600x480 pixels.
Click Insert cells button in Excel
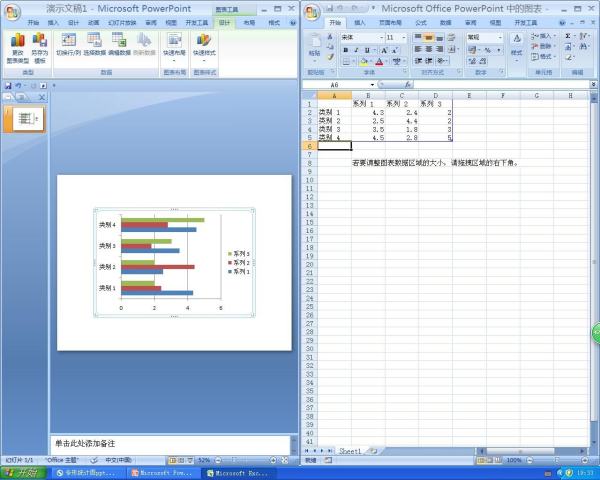[x=543, y=36]
